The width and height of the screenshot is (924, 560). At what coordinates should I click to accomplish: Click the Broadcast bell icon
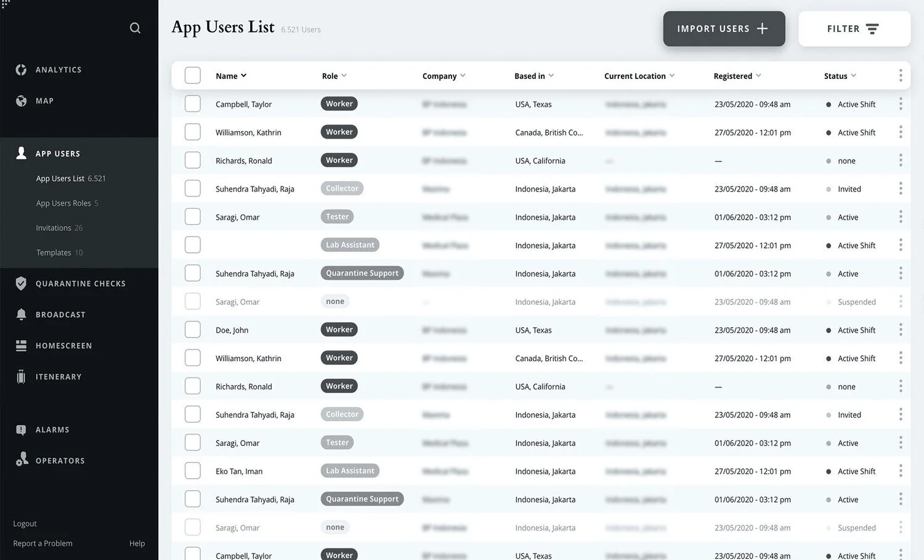[21, 314]
